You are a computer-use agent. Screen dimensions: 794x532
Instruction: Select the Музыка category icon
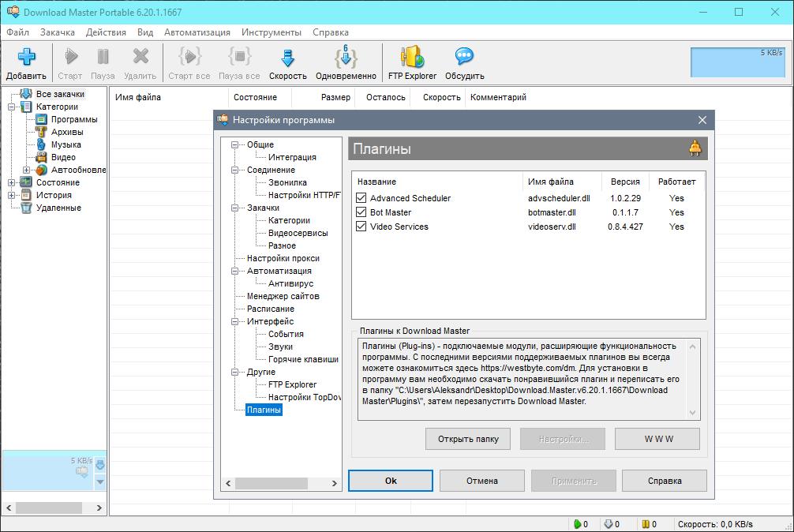click(41, 144)
